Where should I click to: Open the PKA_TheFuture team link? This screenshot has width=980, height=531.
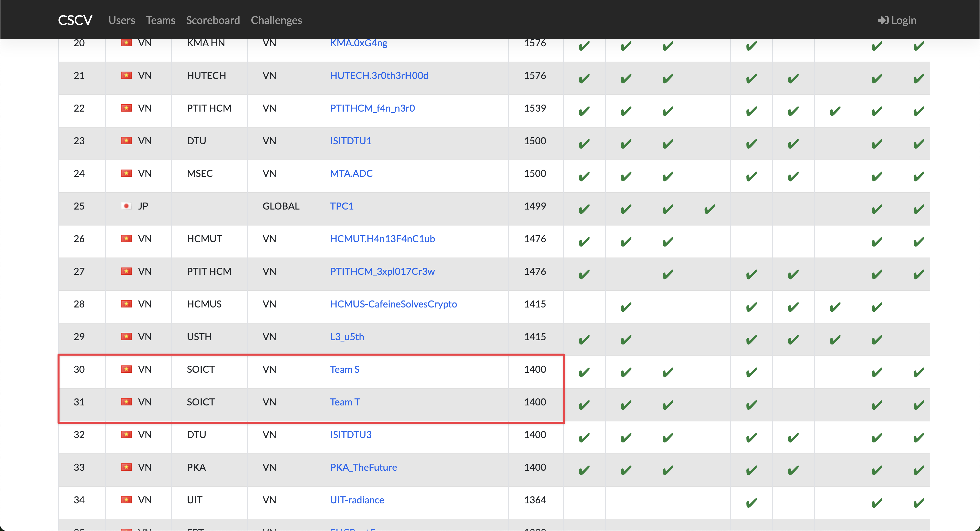click(x=363, y=467)
